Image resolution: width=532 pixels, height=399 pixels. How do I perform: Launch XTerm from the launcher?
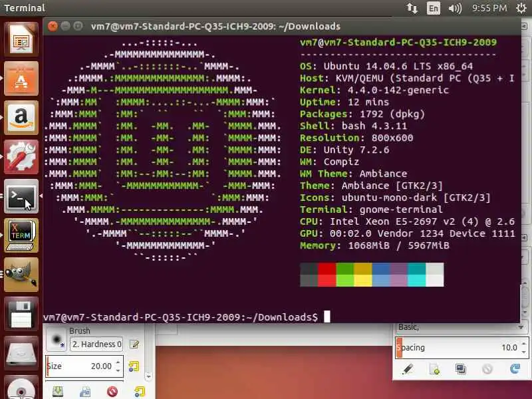(21, 235)
